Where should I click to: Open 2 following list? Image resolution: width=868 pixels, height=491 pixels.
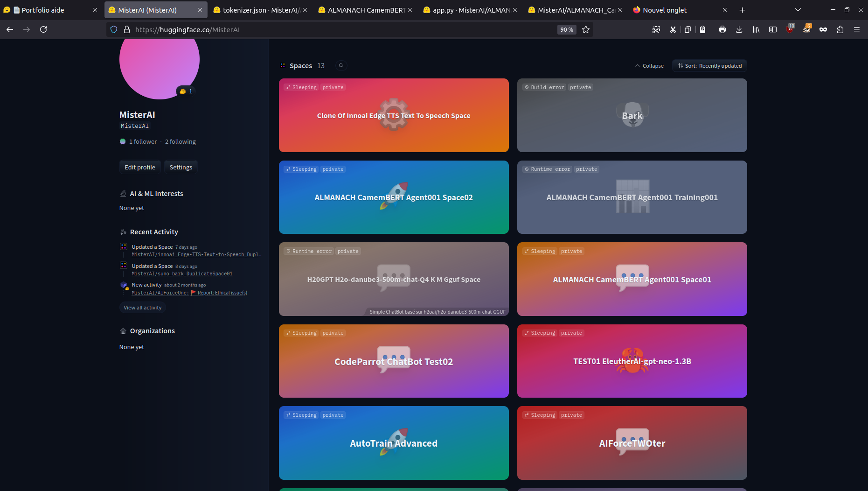pos(181,141)
